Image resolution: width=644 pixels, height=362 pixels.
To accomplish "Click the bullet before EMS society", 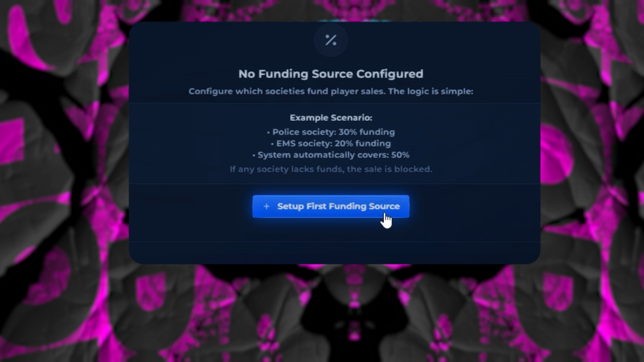I will coord(272,144).
